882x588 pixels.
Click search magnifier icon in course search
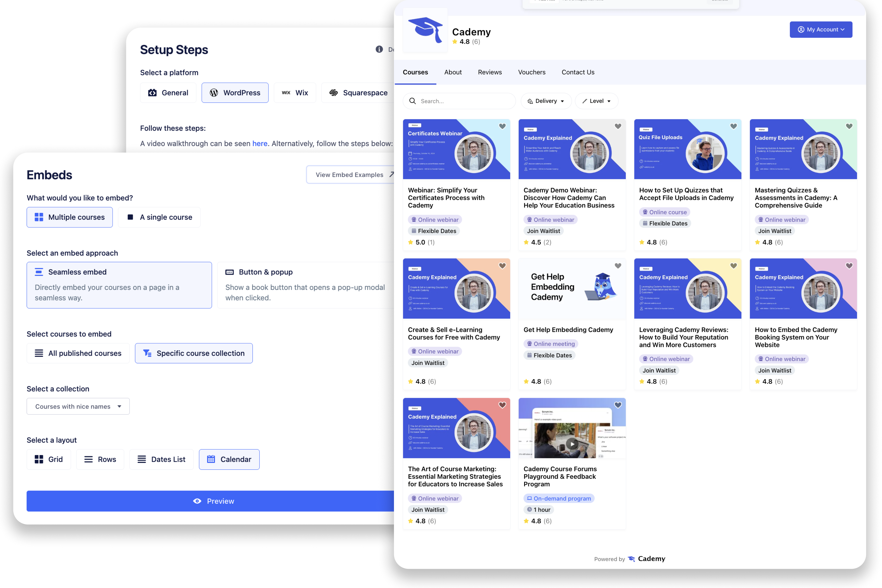(413, 101)
